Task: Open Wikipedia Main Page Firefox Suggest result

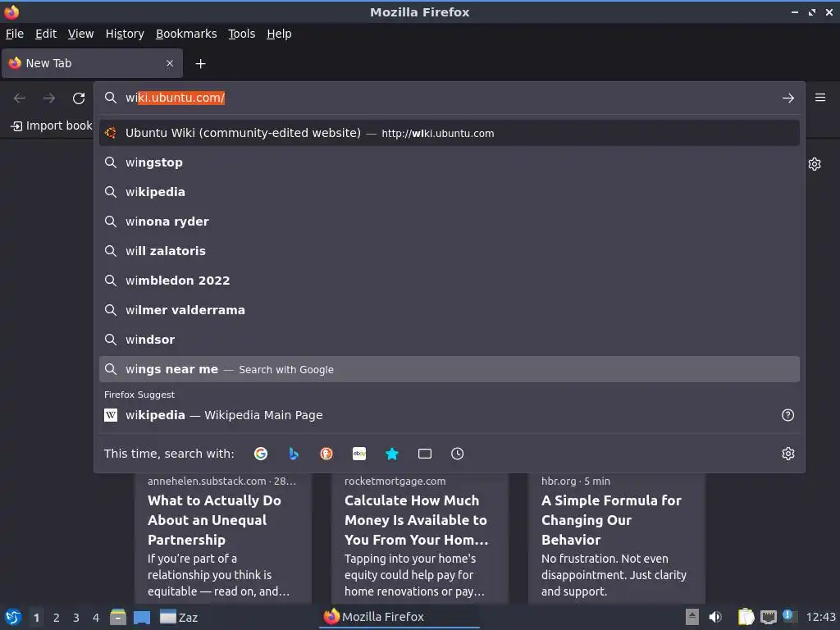Action: tap(449, 415)
